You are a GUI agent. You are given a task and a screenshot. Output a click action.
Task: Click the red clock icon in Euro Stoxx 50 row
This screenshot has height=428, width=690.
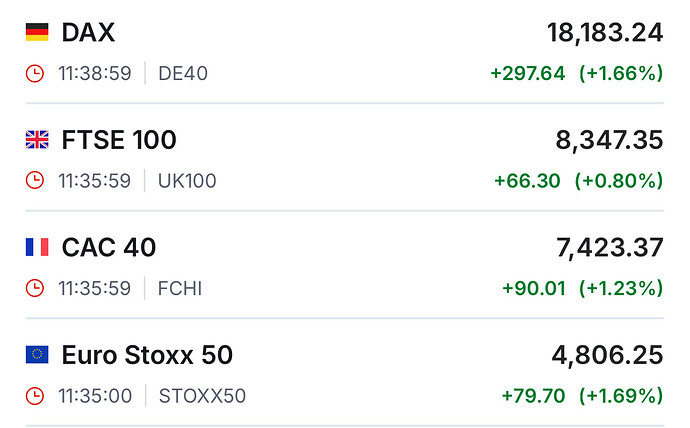(x=35, y=395)
